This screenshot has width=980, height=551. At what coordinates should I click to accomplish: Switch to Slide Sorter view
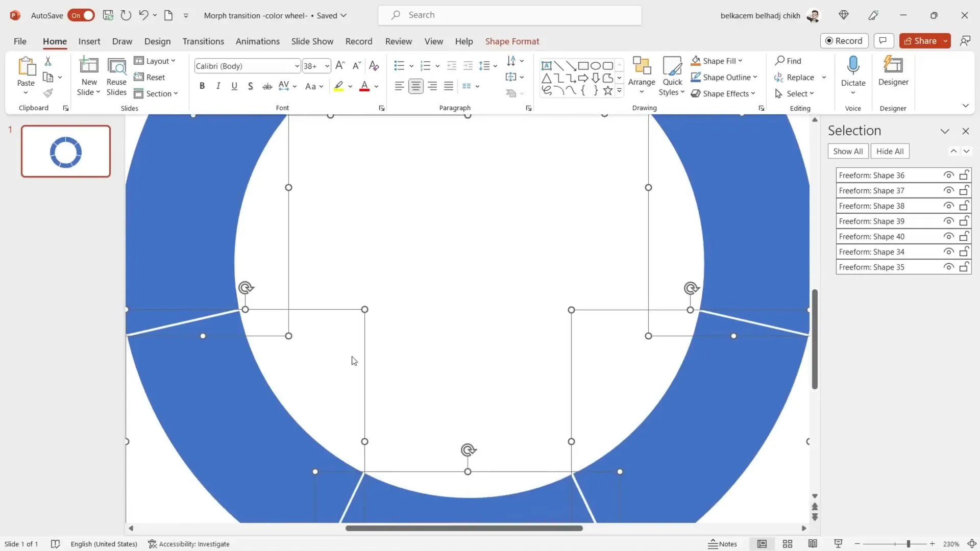788,544
